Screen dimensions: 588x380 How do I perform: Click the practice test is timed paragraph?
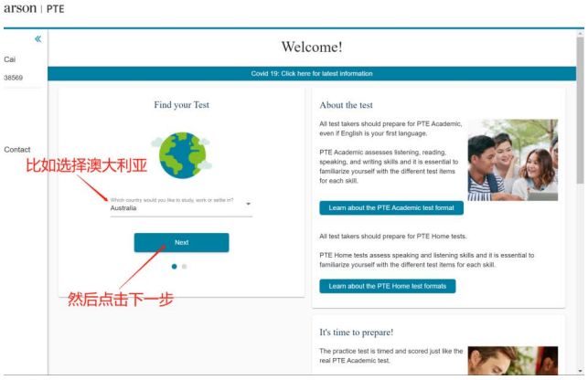391,356
